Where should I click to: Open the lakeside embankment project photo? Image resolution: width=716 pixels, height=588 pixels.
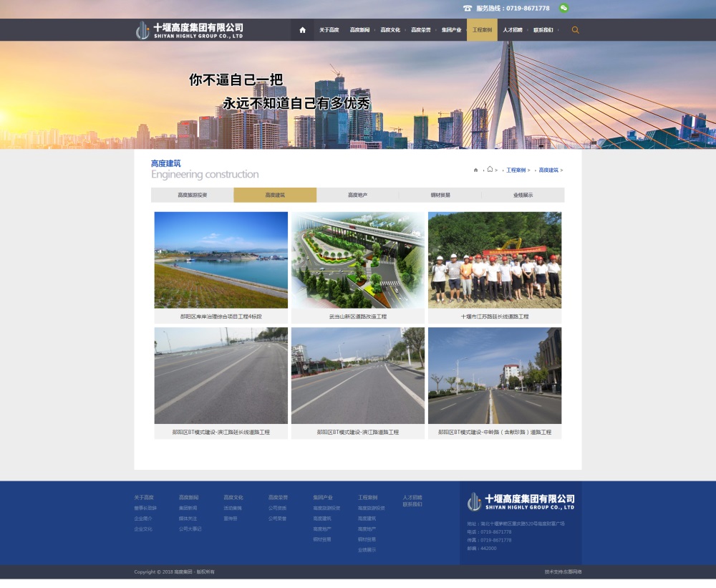pyautogui.click(x=221, y=260)
